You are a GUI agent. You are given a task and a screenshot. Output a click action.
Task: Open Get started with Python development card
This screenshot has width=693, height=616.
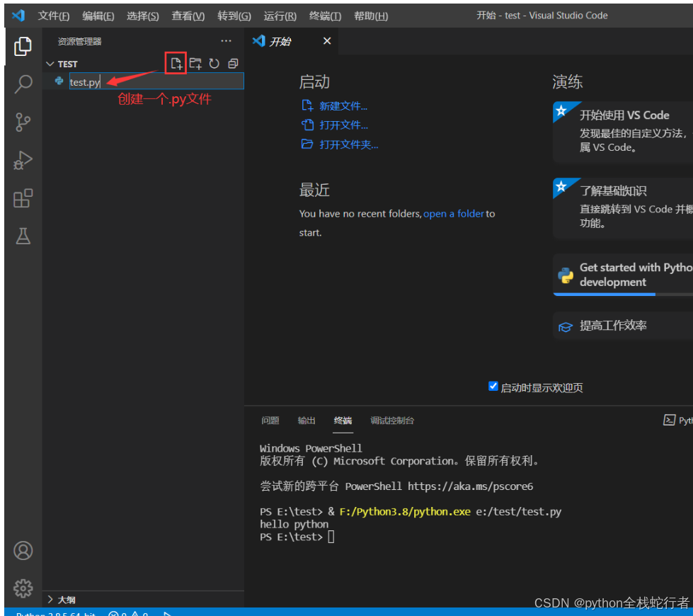click(x=623, y=275)
